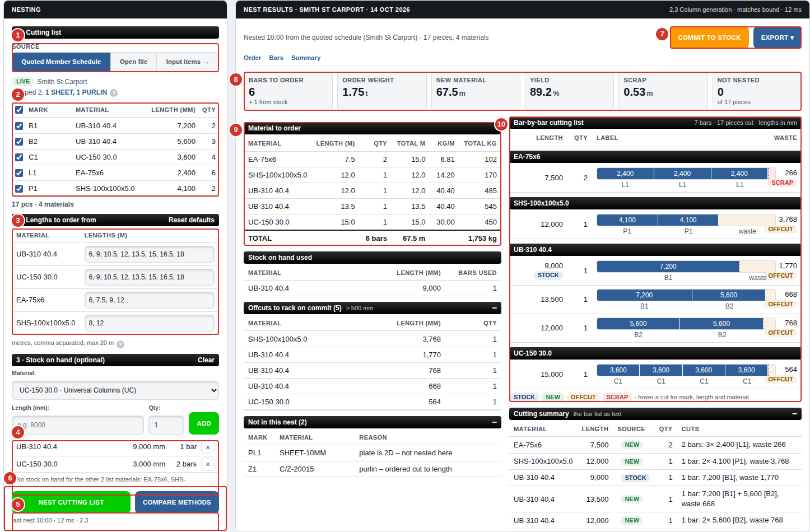Remove UC-150 30.0 3,000 mm stock entry
Viewport: 810px width, 532px height.
[208, 464]
